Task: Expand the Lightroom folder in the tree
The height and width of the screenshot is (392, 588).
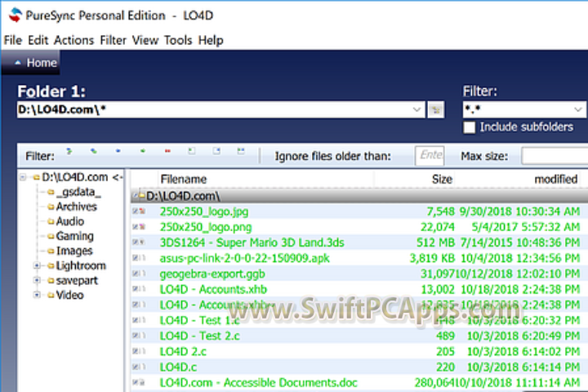Action: click(x=37, y=265)
